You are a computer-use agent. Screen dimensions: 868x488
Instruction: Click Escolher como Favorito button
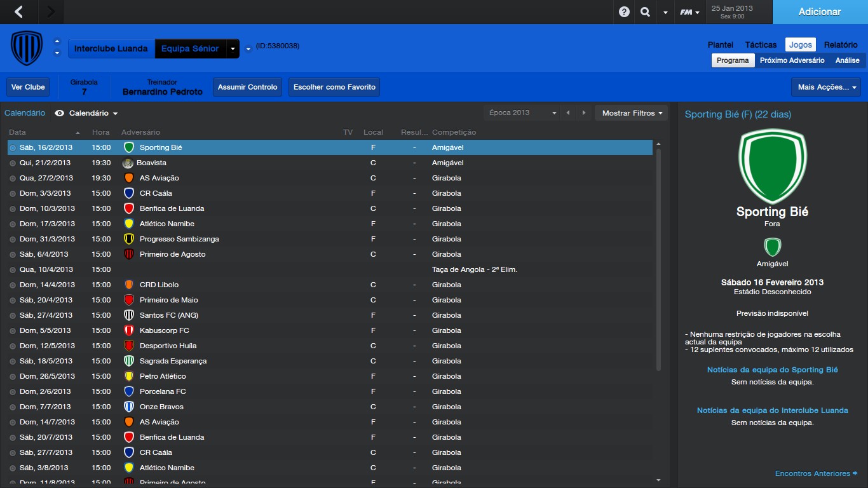[x=334, y=87]
